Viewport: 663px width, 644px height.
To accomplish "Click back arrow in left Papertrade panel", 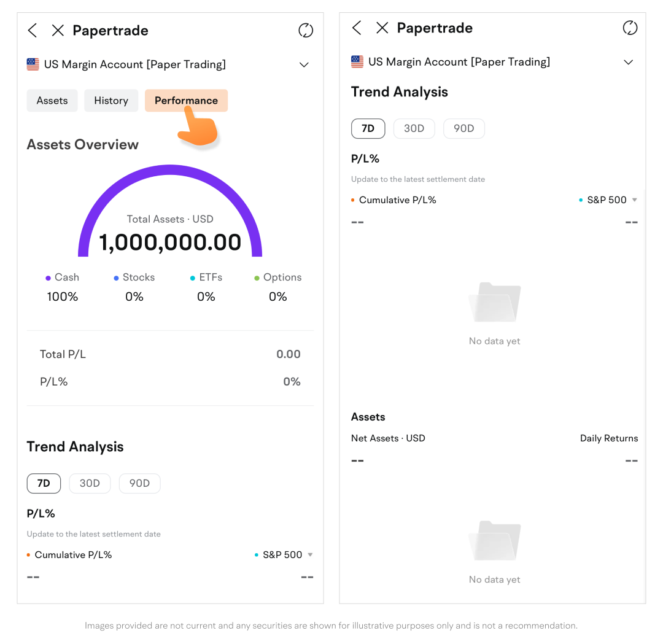I will tap(33, 31).
